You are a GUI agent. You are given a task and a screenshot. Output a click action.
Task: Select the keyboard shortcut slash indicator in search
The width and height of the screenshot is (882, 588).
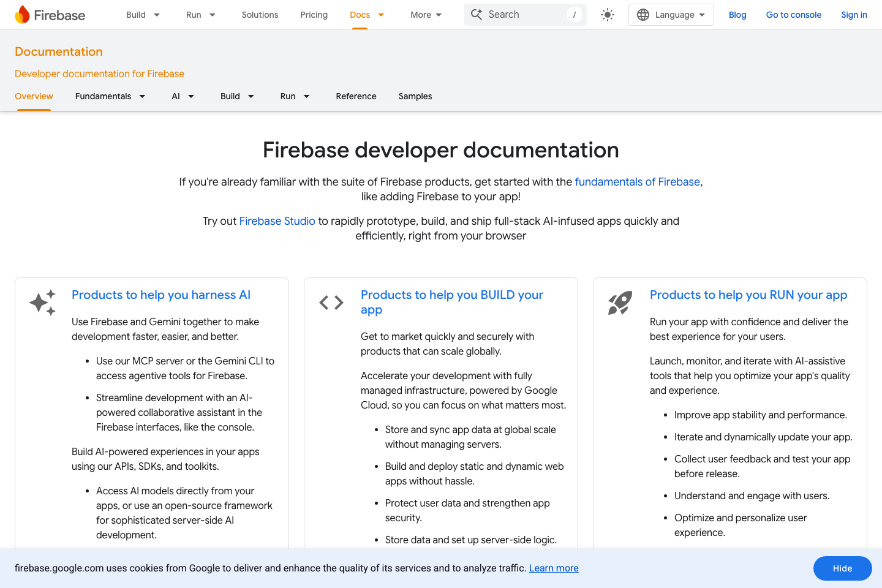574,14
